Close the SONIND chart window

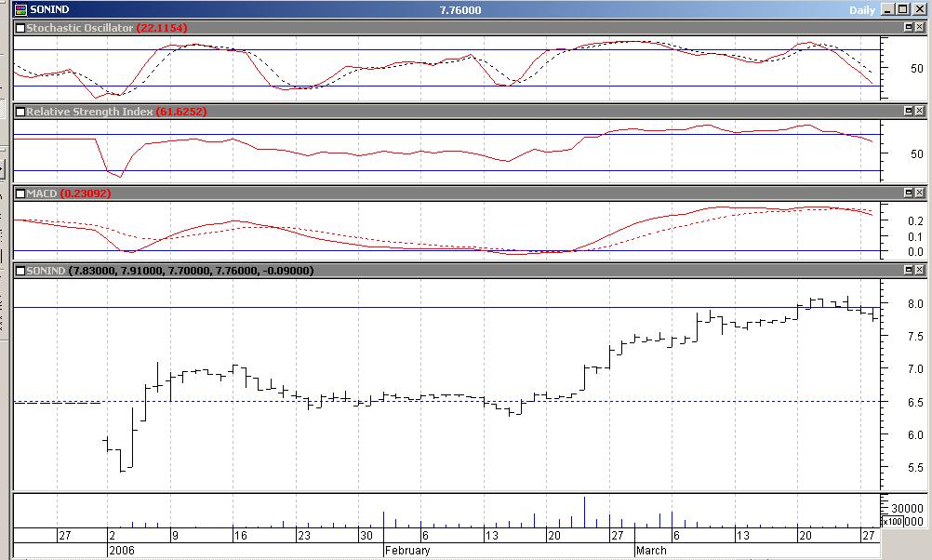point(919,9)
